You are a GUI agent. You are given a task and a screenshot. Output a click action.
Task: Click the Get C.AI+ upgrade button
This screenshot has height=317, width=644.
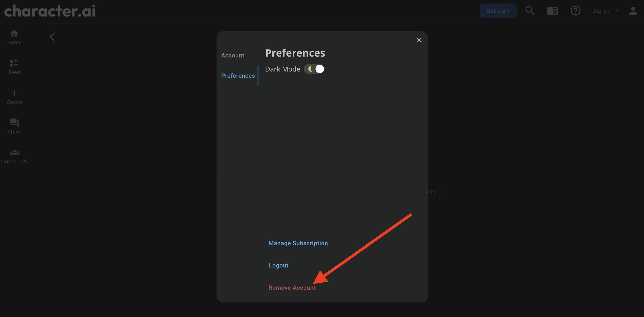[498, 10]
